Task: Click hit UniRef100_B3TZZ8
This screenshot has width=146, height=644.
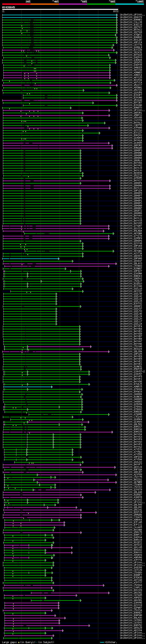Action: pos(131,50)
